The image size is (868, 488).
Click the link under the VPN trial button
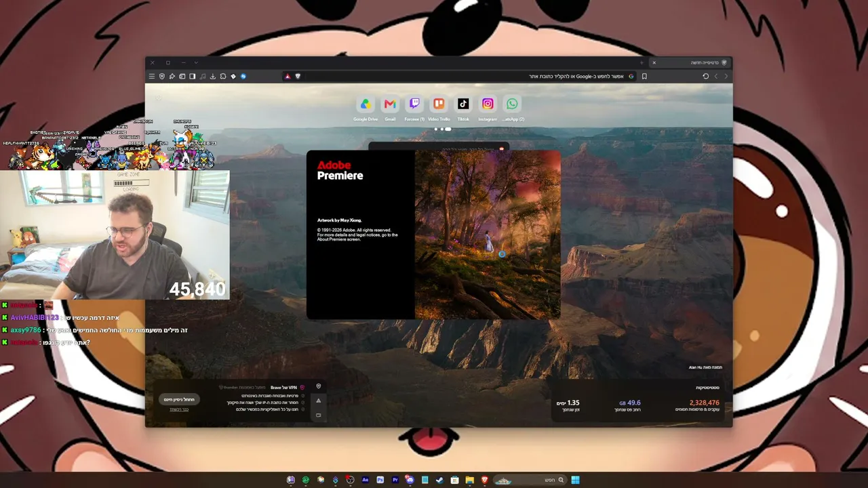pos(179,409)
